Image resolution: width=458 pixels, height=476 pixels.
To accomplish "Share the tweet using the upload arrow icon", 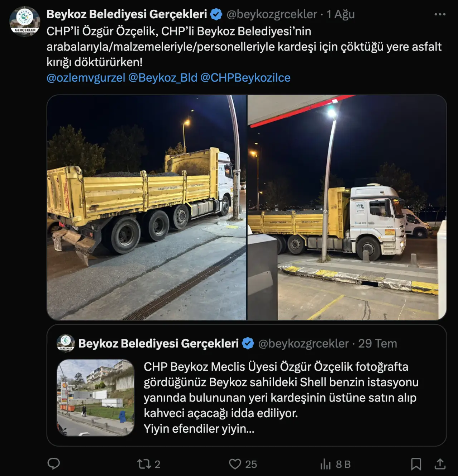I will point(440,464).
